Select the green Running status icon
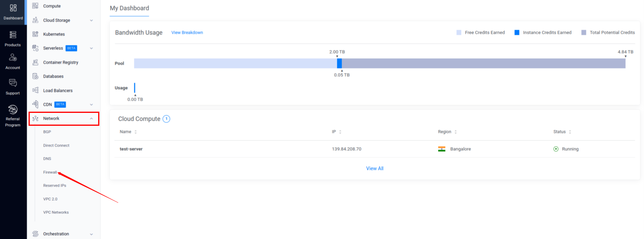Screen dimensions: 644x239 pos(556,149)
